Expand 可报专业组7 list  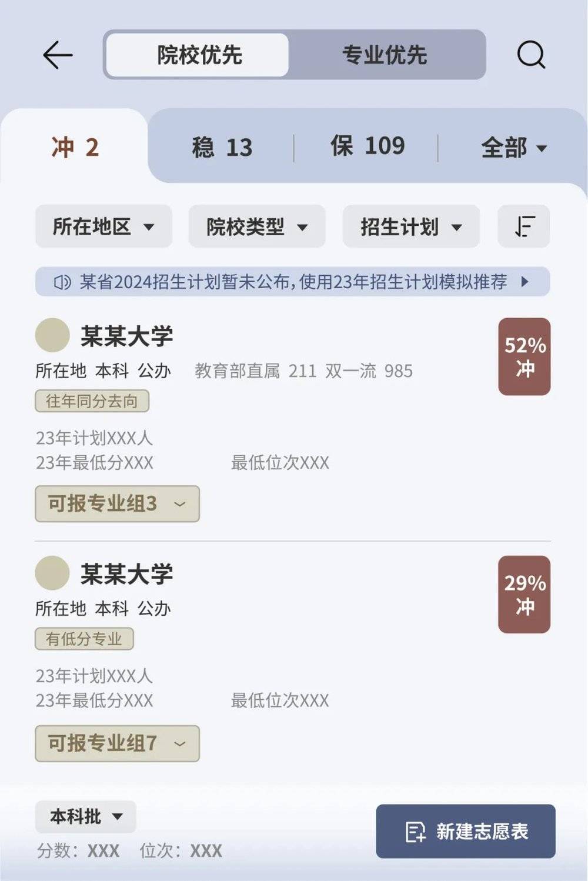[x=118, y=743]
